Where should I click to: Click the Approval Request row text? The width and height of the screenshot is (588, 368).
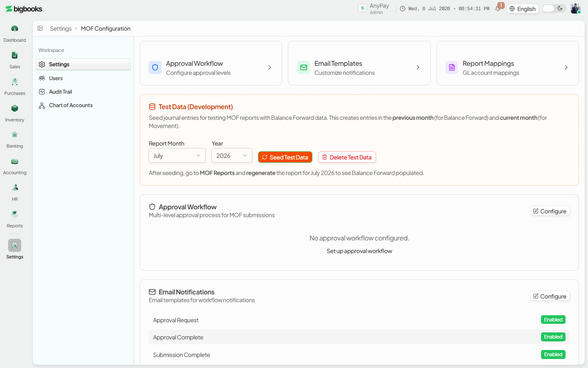click(x=176, y=320)
